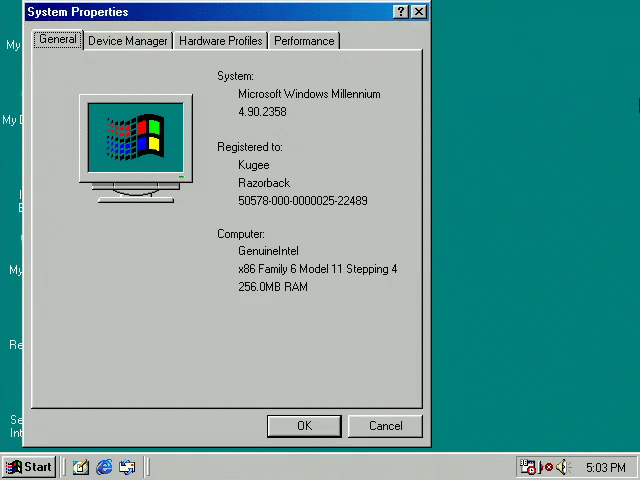The image size is (640, 480).
Task: Open Outlook Express quick launch icon
Action: pos(127,467)
